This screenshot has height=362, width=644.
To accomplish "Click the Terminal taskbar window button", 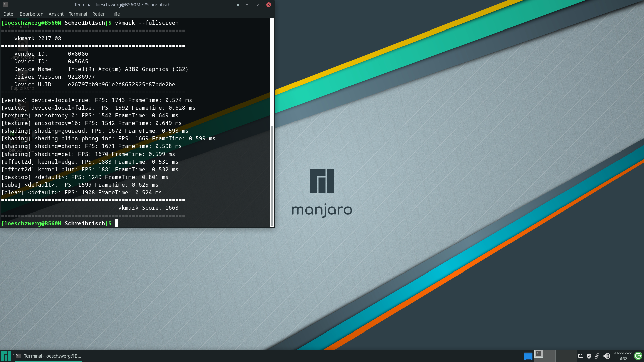I will tap(49, 356).
